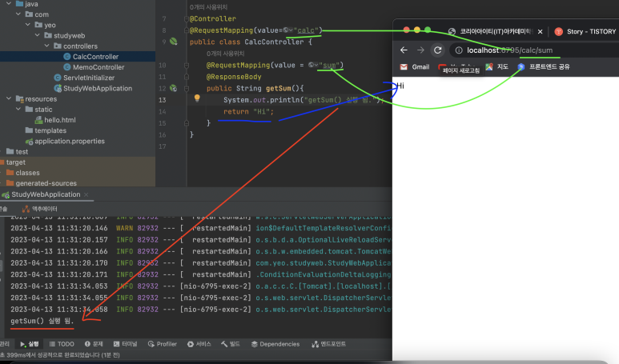The width and height of the screenshot is (619, 364).
Task: Open the TODO tool window
Action: coord(62,344)
